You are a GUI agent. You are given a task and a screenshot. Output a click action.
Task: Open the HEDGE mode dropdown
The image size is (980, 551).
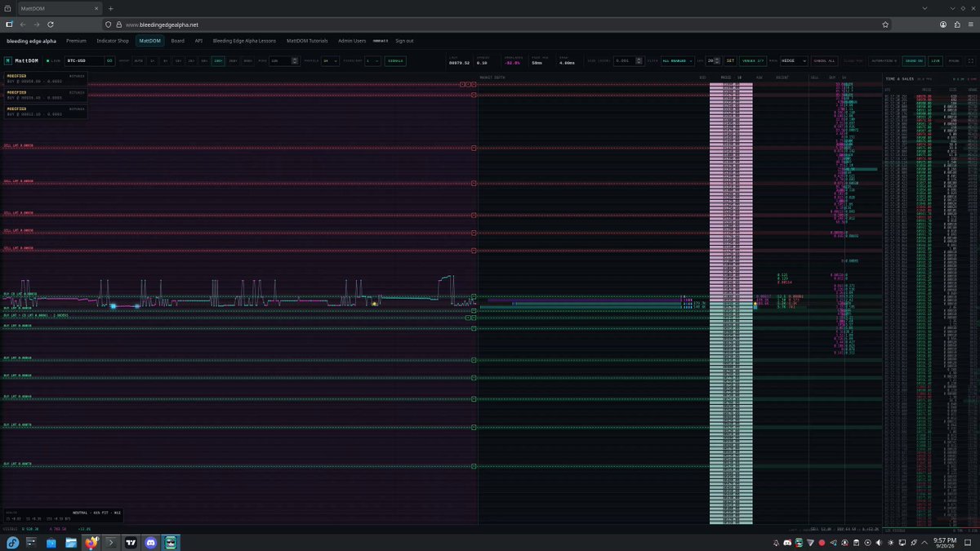click(793, 60)
